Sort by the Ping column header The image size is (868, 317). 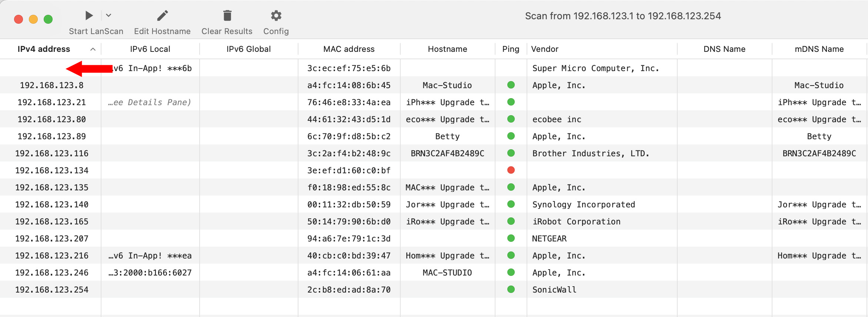[x=511, y=49]
